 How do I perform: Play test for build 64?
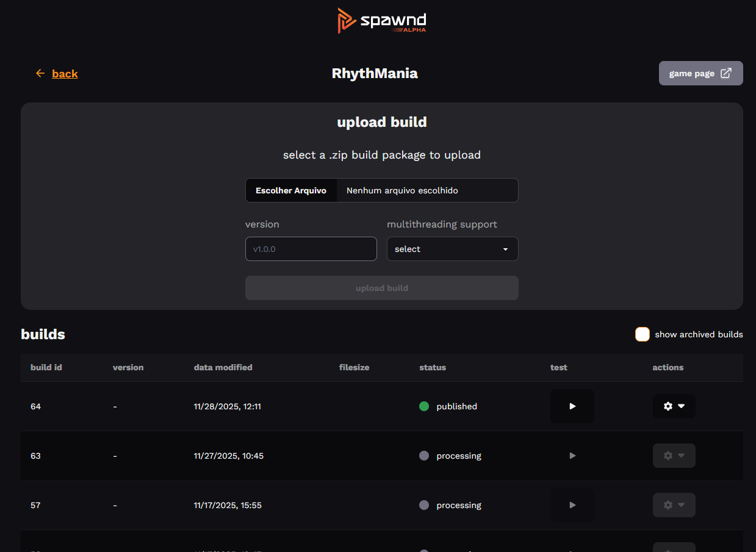[572, 406]
